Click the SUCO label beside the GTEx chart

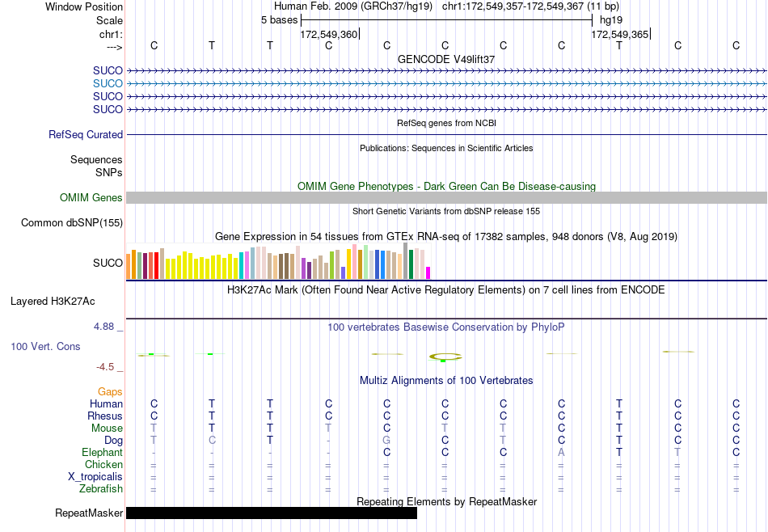pos(108,263)
